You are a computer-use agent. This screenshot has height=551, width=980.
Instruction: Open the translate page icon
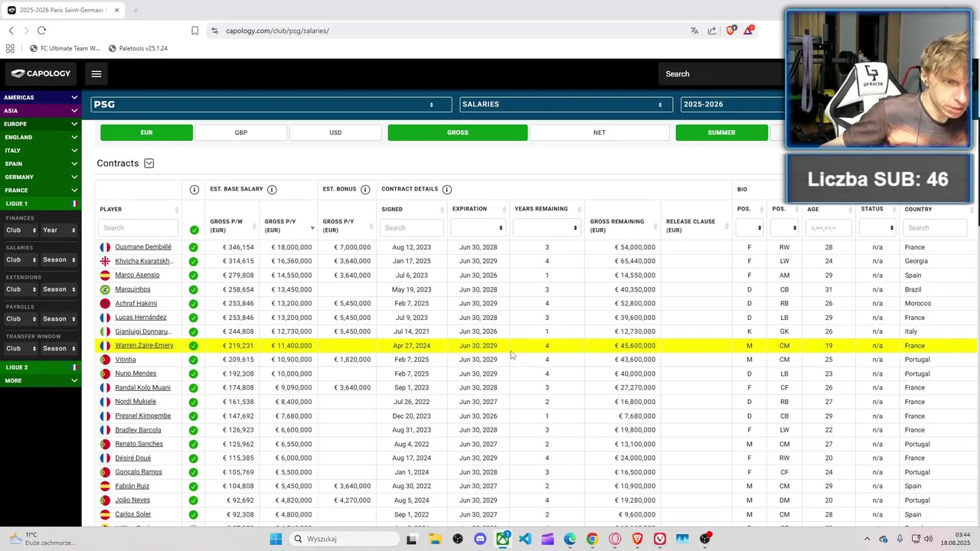694,31
